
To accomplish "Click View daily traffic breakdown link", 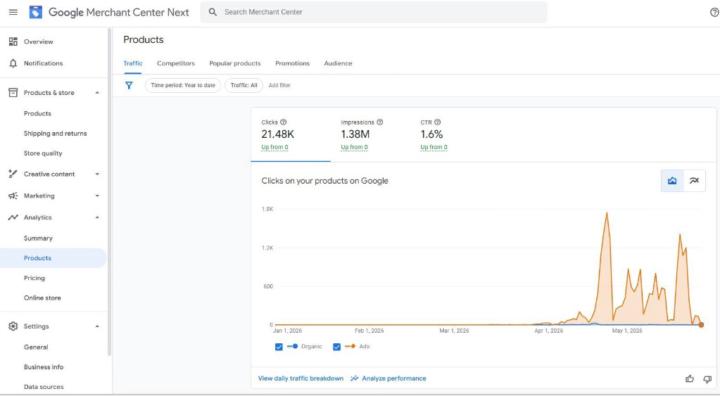I will point(301,379).
